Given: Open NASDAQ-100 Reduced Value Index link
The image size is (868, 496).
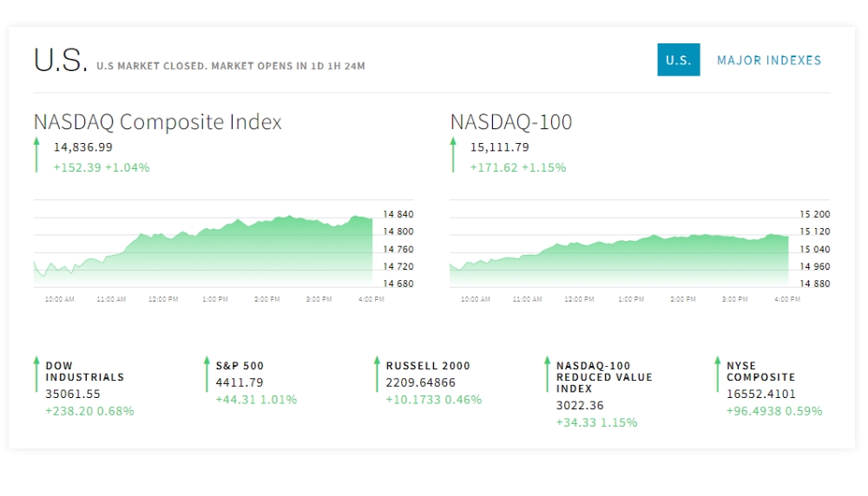Looking at the screenshot, I should (x=604, y=377).
